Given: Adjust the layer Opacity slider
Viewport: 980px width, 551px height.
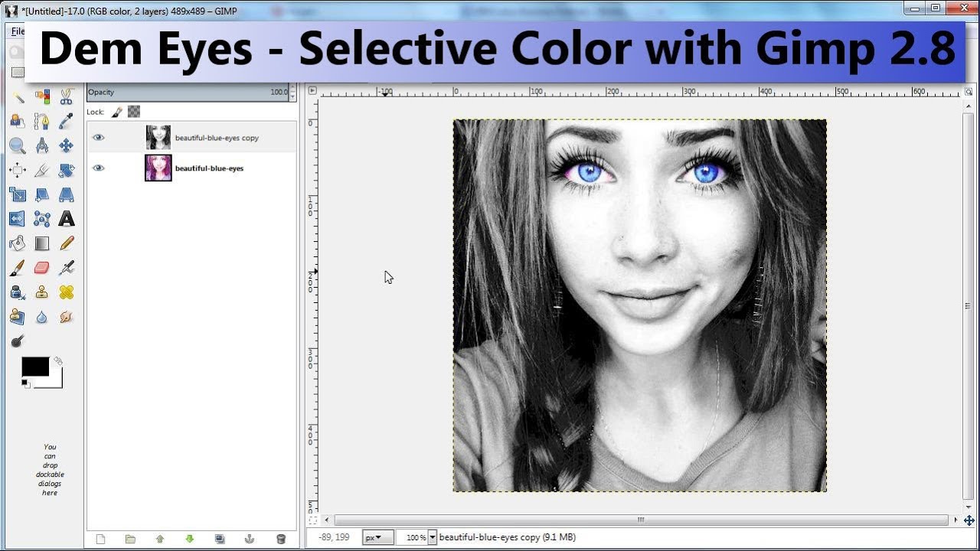Looking at the screenshot, I should [x=188, y=92].
